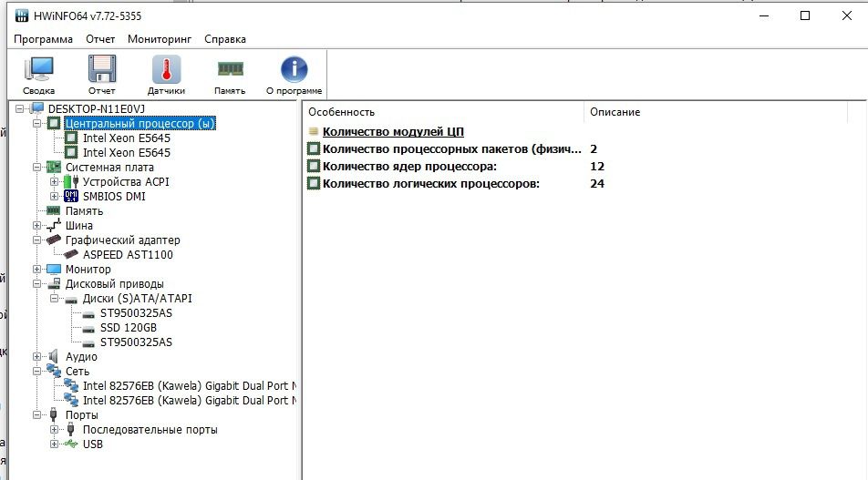Expand the Аудио node
Screen dimensions: 868x480
coord(36,357)
